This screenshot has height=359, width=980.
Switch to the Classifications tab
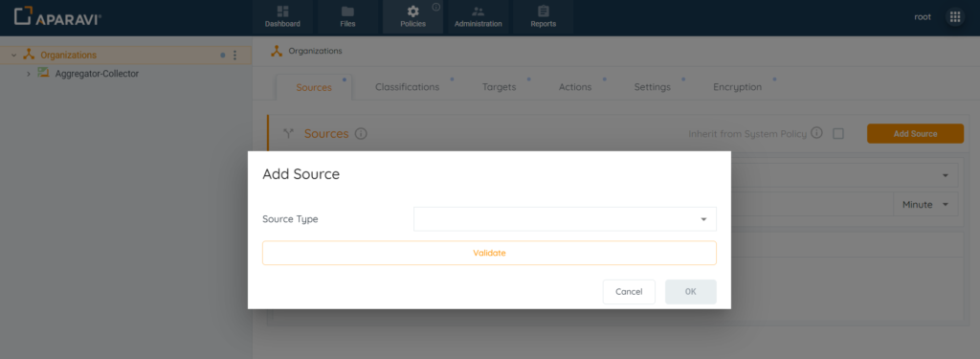tap(407, 87)
